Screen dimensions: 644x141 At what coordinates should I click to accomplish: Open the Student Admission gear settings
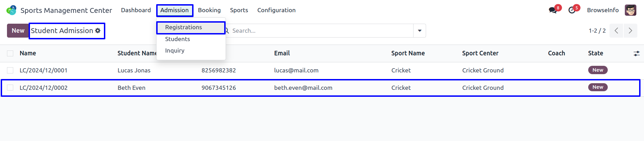(98, 31)
